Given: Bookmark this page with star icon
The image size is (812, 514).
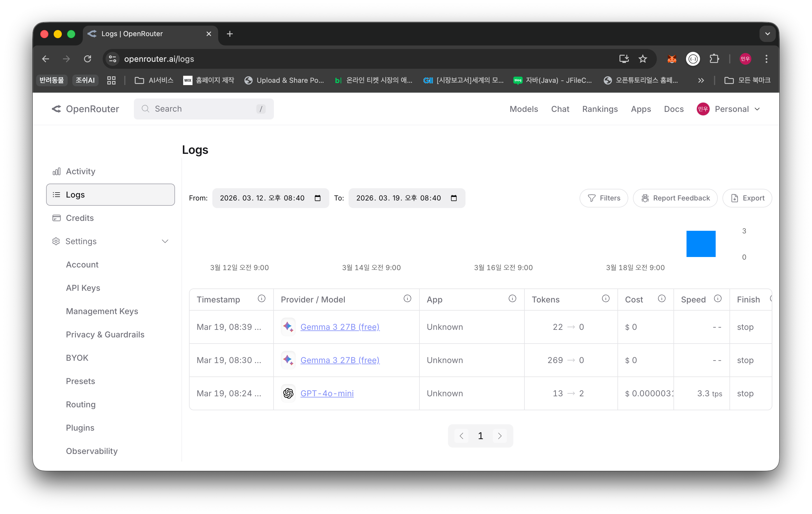Looking at the screenshot, I should [643, 59].
